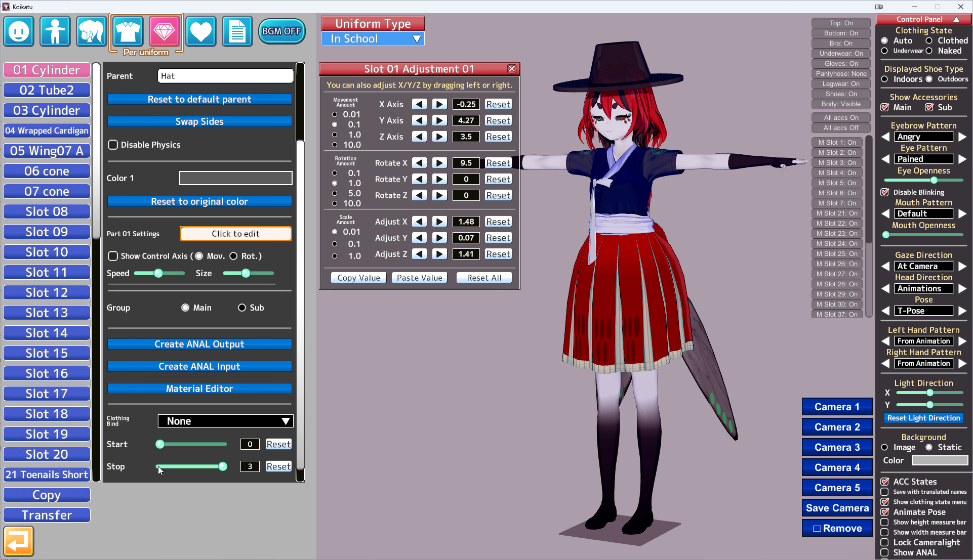Enable the Disable Physics checkbox
Image resolution: width=973 pixels, height=560 pixels.
click(x=113, y=145)
